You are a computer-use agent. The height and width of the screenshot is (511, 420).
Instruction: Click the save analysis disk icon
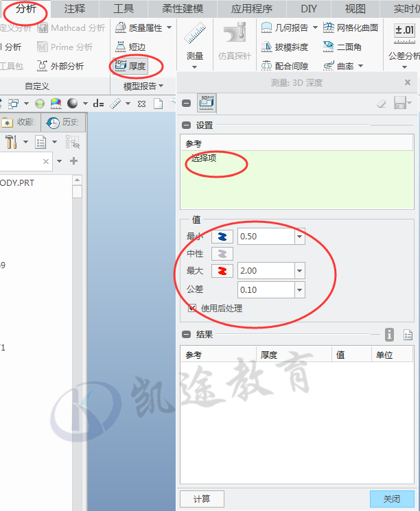click(400, 103)
